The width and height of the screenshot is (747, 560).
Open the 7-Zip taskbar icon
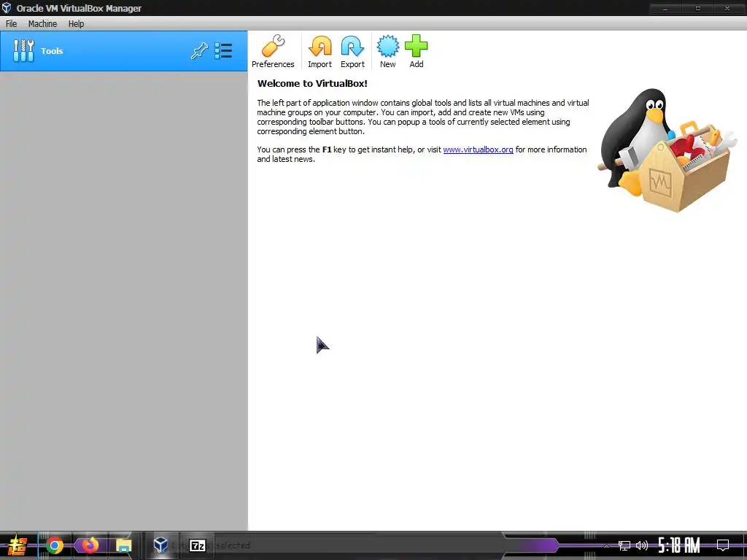click(197, 545)
